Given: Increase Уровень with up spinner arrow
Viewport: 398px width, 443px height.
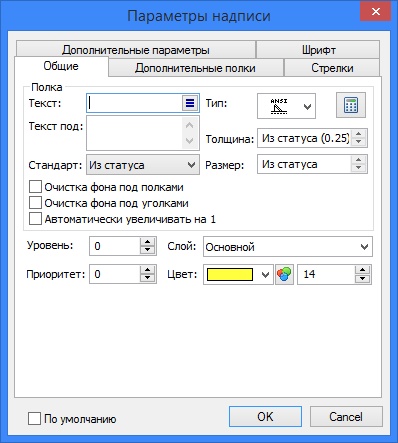Looking at the screenshot, I should coord(148,242).
